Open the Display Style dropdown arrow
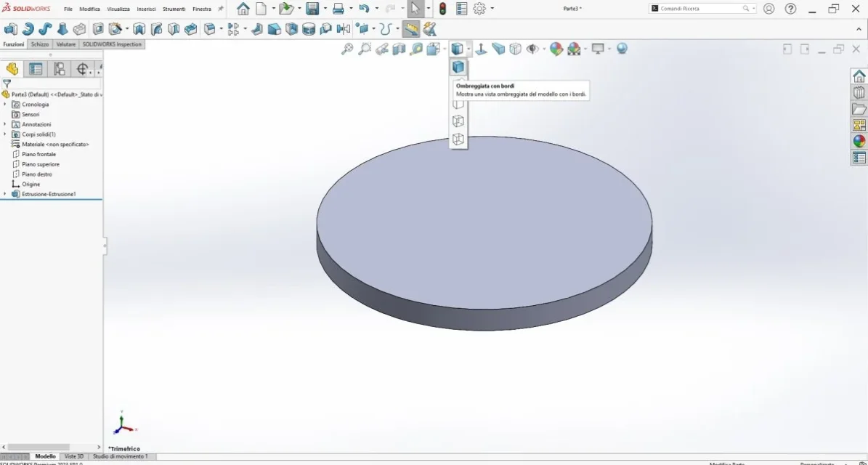The width and height of the screenshot is (868, 465). click(x=469, y=49)
